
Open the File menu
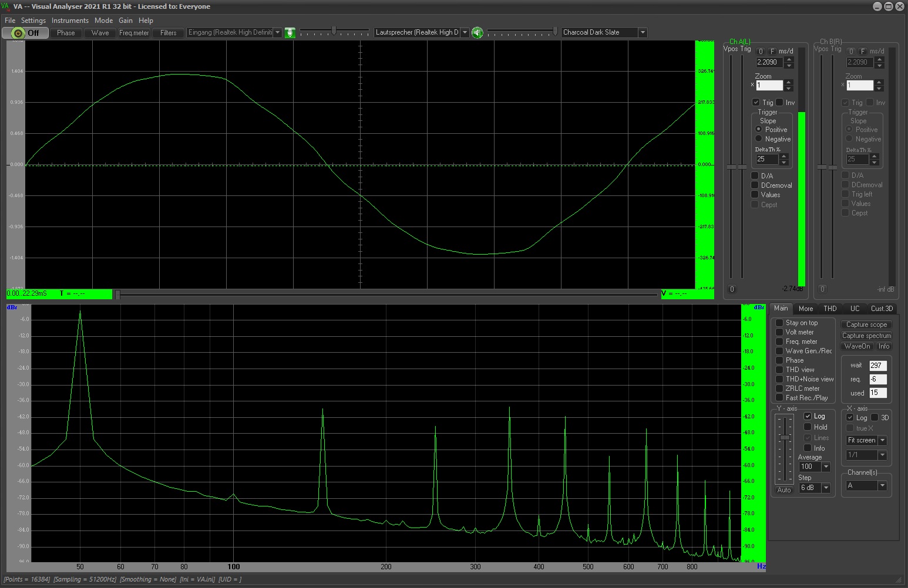point(10,20)
